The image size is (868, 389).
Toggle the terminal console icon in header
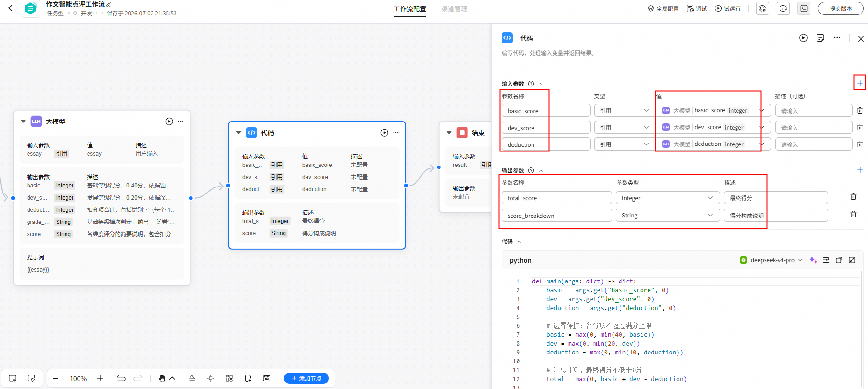804,8
